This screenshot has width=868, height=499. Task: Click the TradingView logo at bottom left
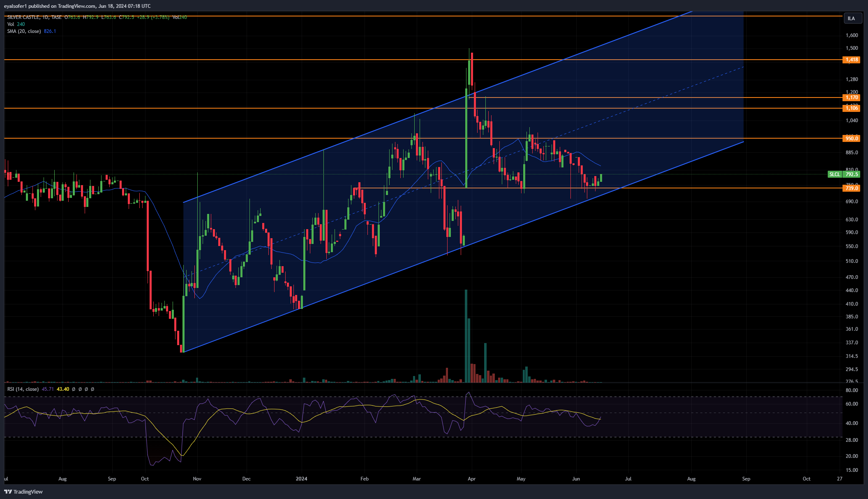click(23, 492)
